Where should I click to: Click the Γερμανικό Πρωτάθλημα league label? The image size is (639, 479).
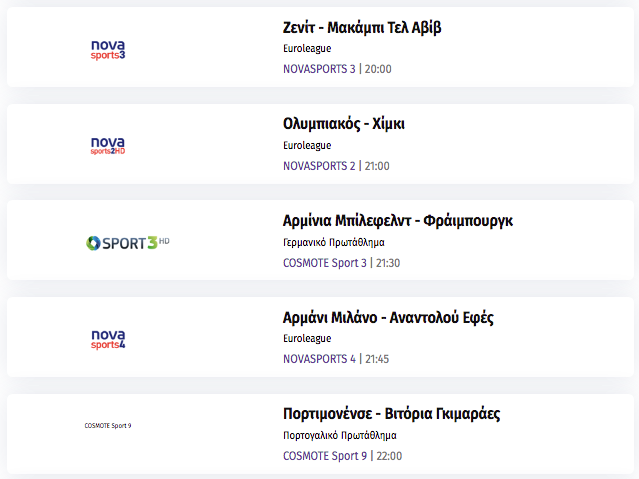(x=333, y=243)
